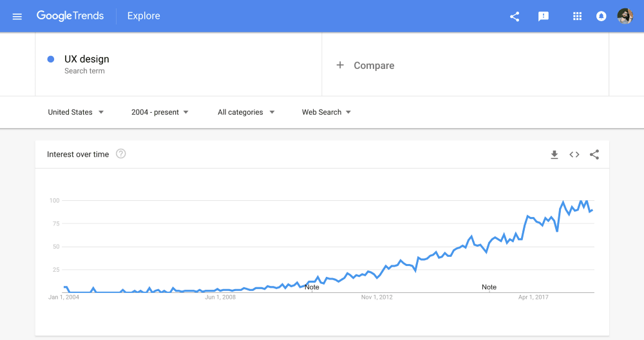Click the Explore header tab
This screenshot has width=644, height=340.
click(x=144, y=16)
